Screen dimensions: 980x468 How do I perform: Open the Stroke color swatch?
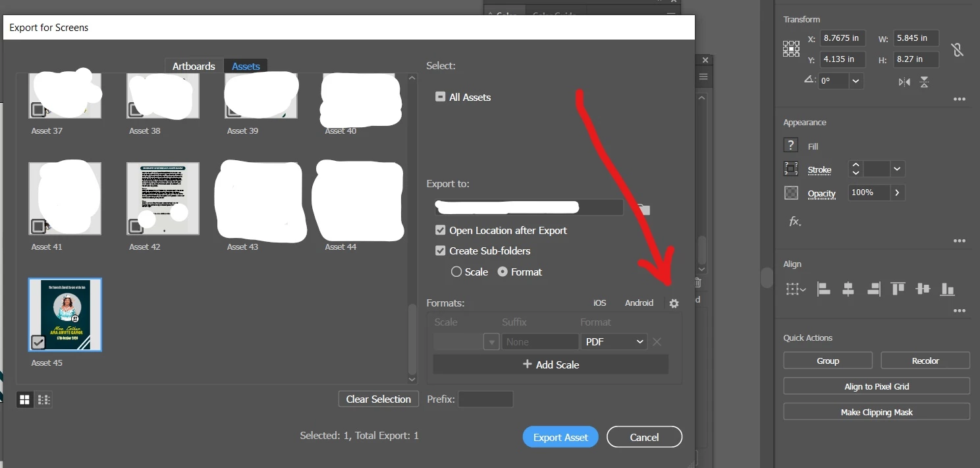pos(791,169)
